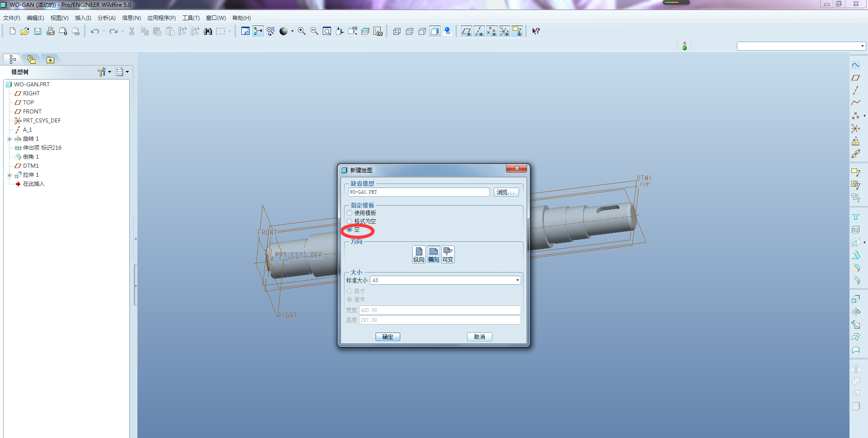This screenshot has height=438, width=868.
Task: Open the model tree show dropdown
Action: (x=122, y=72)
